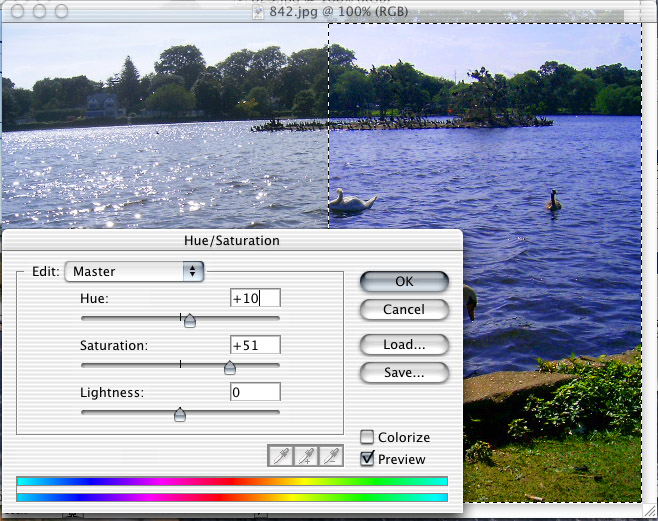Cancel the Hue/Saturation dialog

[404, 310]
